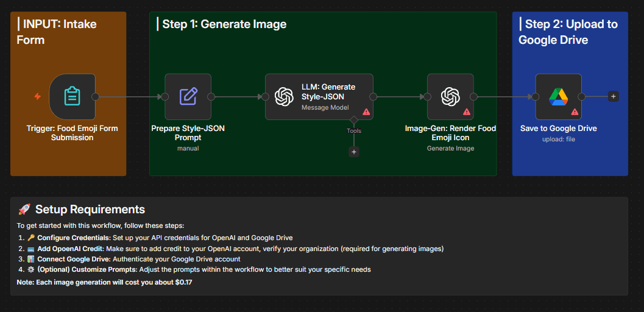Open the Image-Gen Render Food Emoji node

(x=450, y=96)
